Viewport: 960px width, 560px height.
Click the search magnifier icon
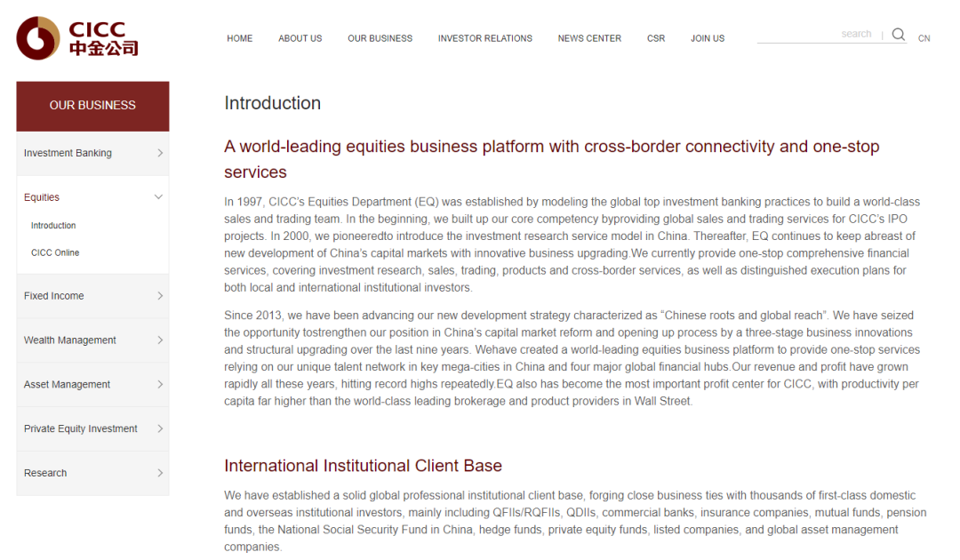pos(898,35)
